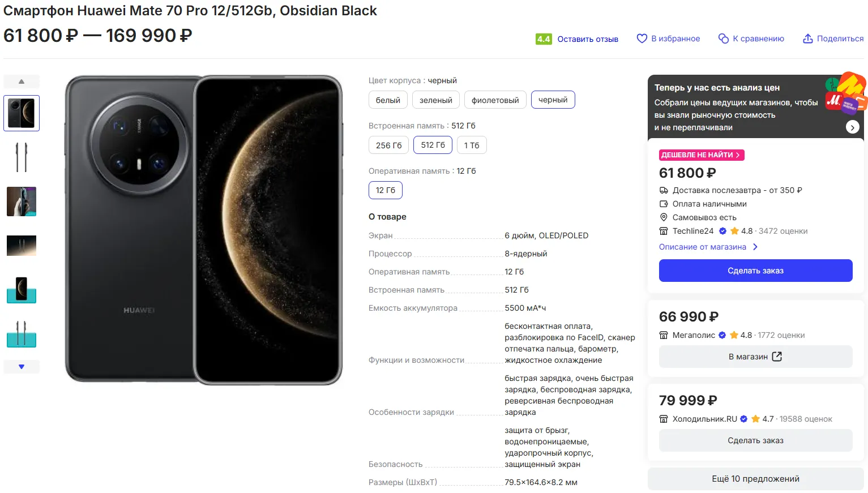Image resolution: width=868 pixels, height=493 pixels.
Task: Open the hand-holding-phone thumbnail
Action: coord(22,202)
